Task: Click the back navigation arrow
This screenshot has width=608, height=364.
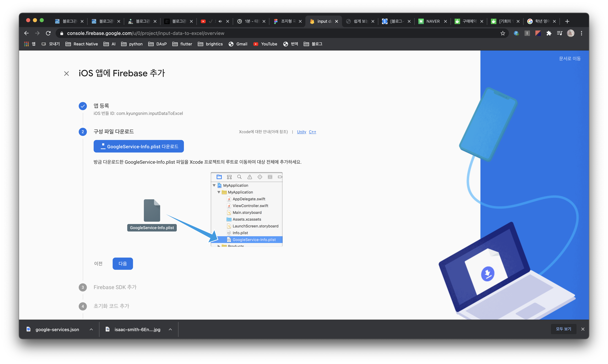Action: coord(26,33)
